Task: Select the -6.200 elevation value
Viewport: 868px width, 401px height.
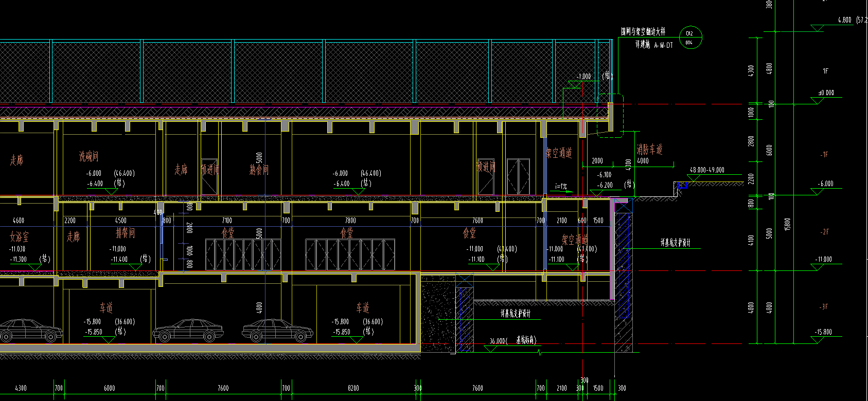Action: coord(605,185)
